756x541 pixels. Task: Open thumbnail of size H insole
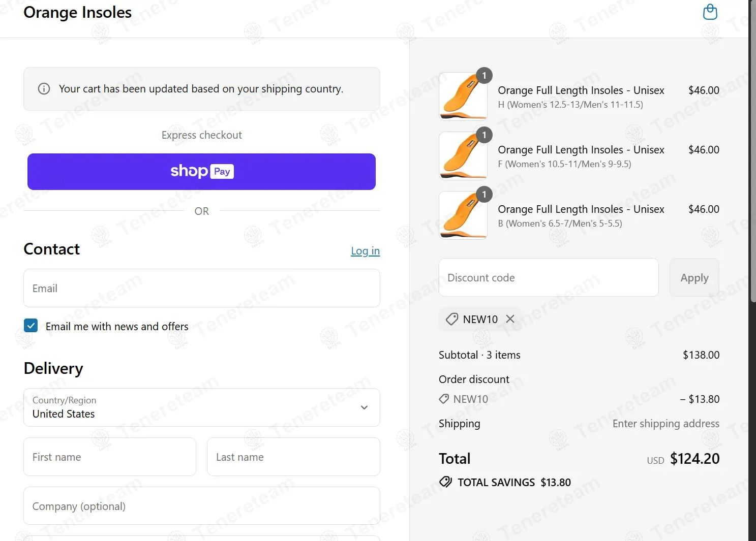pos(463,97)
